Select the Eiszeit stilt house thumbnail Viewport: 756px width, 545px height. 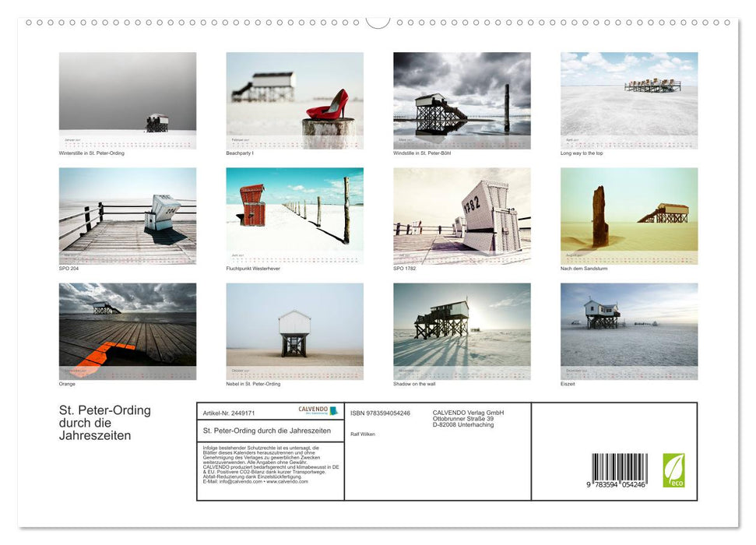[629, 332]
